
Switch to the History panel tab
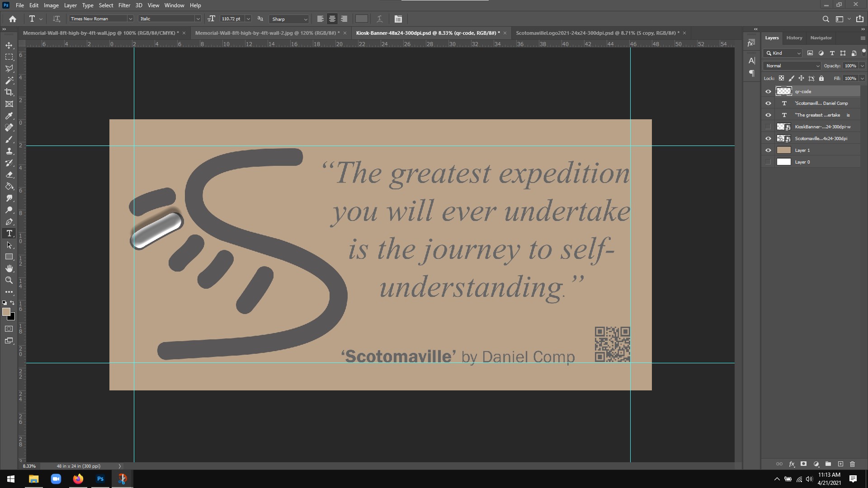coord(794,38)
